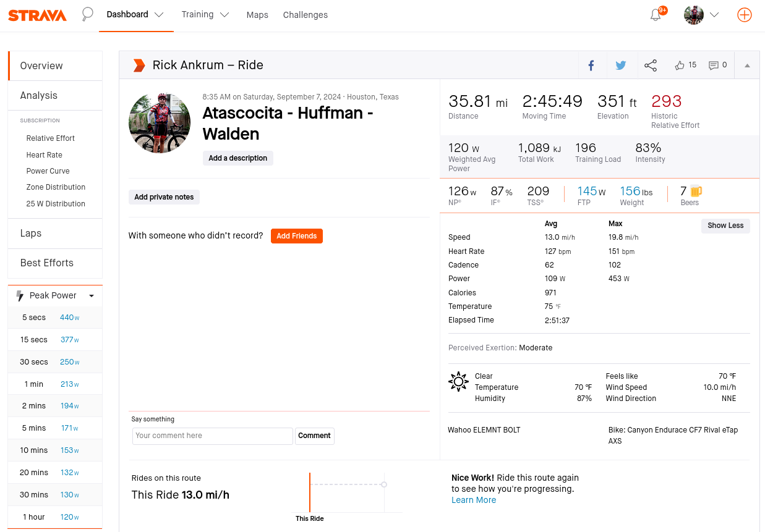
Task: Open the Peak Power dropdown arrow
Action: point(92,296)
